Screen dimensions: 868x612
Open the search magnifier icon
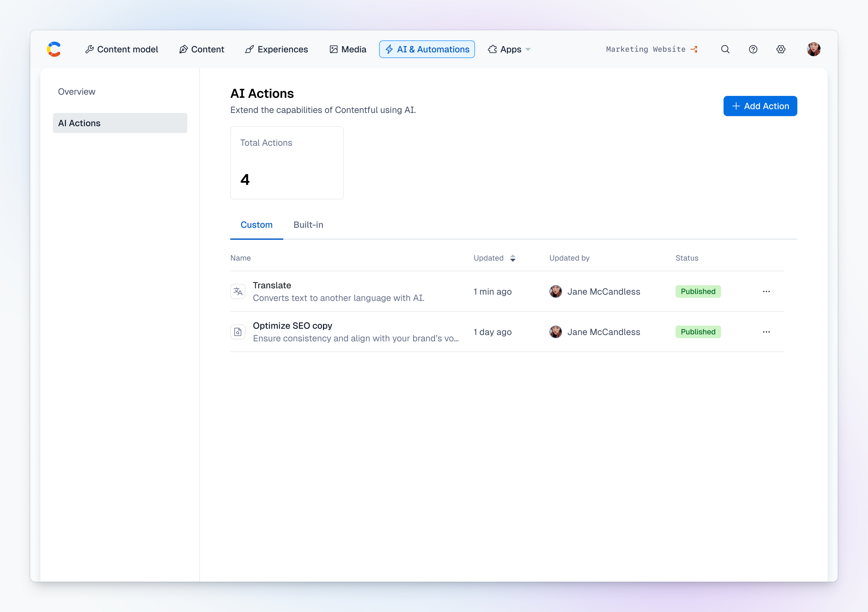(725, 49)
